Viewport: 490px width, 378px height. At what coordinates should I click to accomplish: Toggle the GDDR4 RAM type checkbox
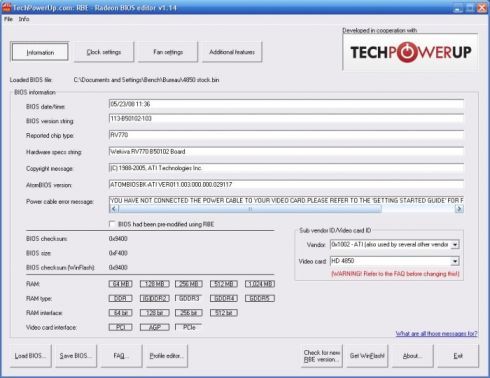pyautogui.click(x=224, y=298)
